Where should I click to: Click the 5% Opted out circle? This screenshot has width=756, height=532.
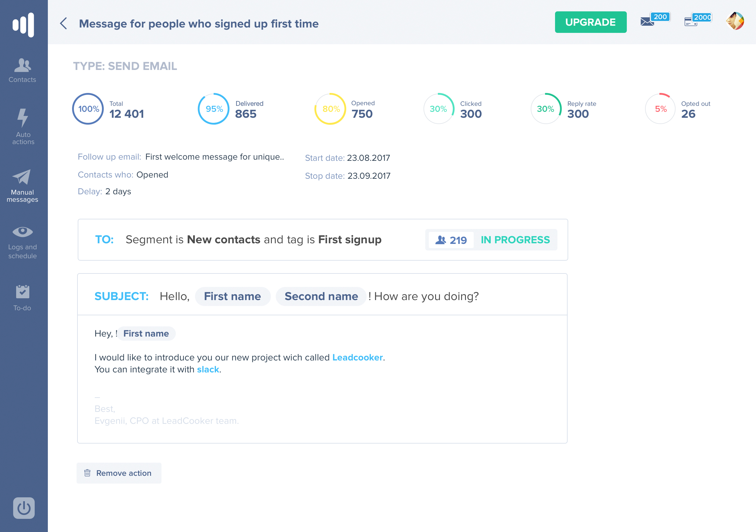pyautogui.click(x=660, y=109)
